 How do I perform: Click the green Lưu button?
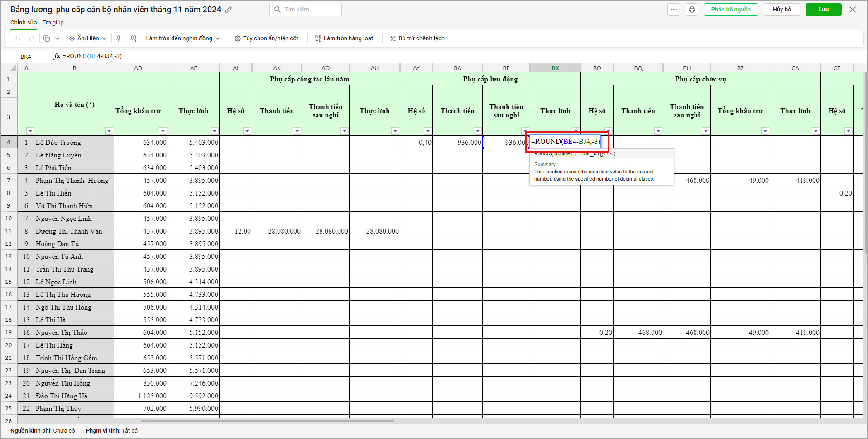pyautogui.click(x=824, y=10)
